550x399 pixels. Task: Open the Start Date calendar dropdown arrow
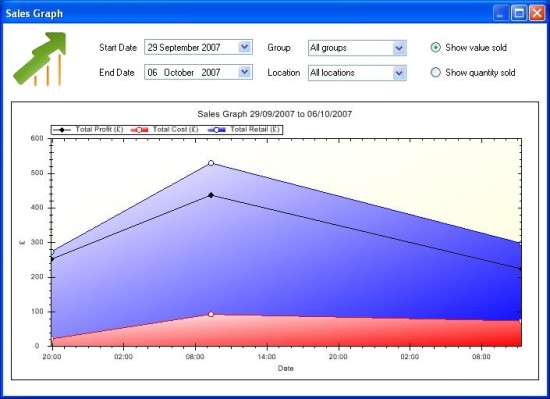tap(245, 47)
